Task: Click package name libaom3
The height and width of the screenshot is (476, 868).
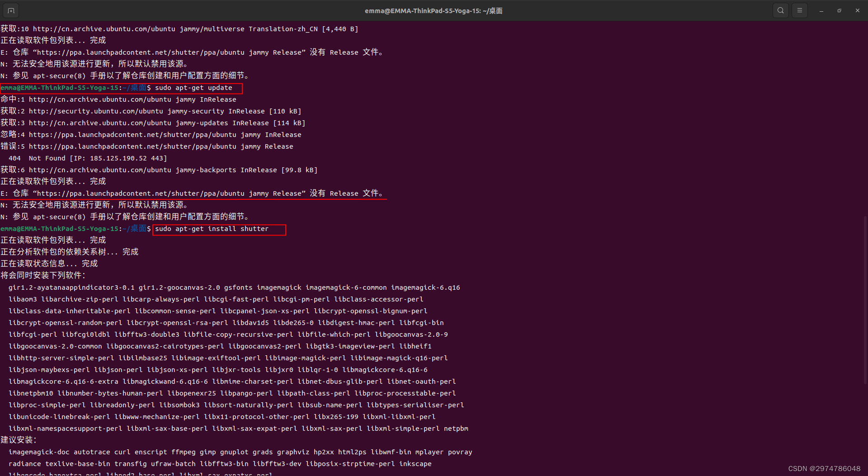Action: tap(23, 299)
